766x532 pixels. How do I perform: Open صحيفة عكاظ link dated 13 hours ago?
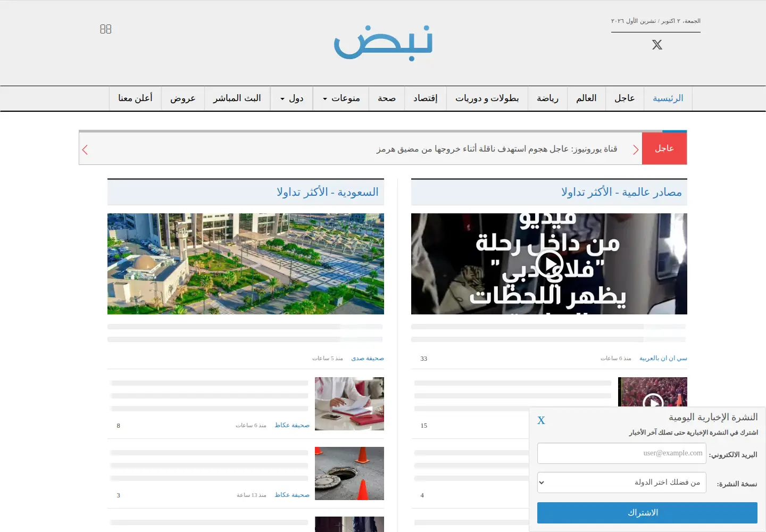[x=292, y=495]
